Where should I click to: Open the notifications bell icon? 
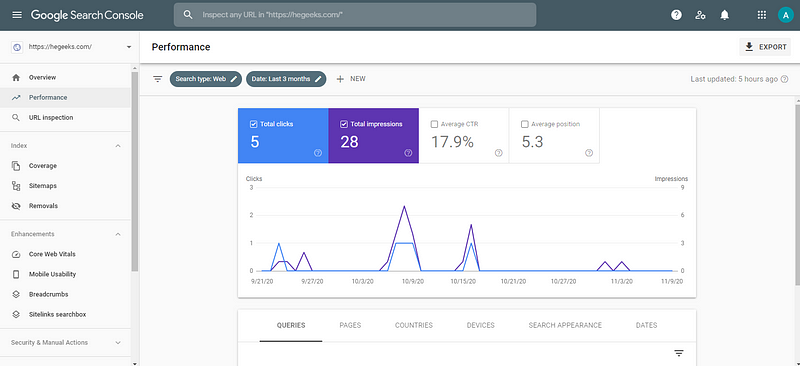coord(724,15)
